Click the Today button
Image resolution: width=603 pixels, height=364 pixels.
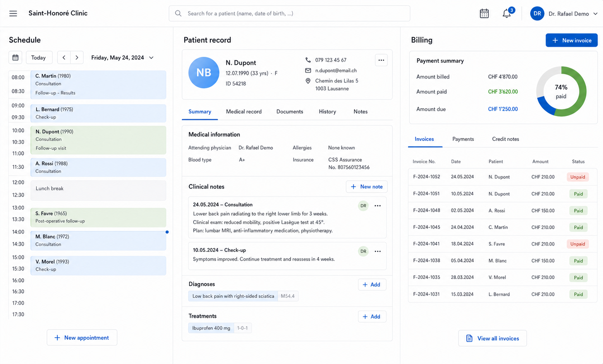tap(38, 58)
